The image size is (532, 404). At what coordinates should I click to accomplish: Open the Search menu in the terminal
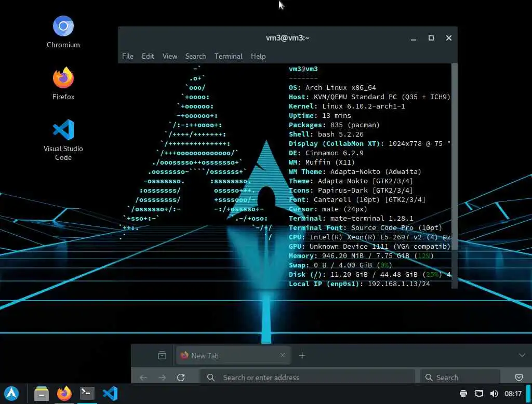(x=195, y=56)
